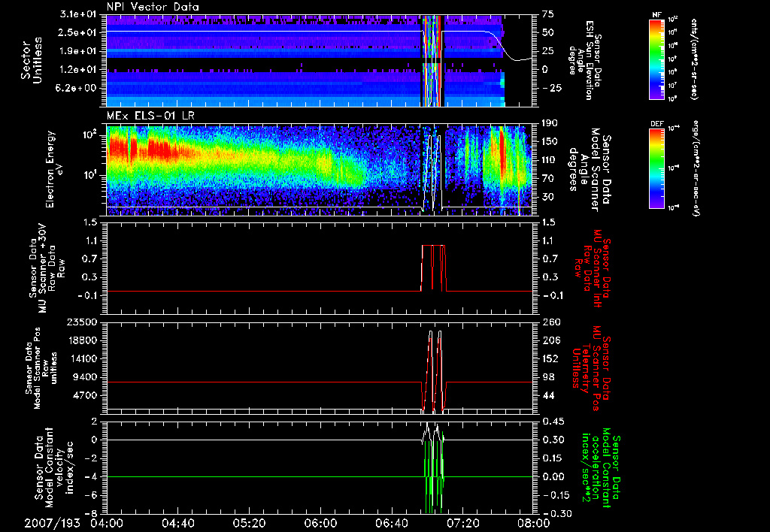Select the DEF color scale bar
This screenshot has width=770, height=532.
[656, 168]
